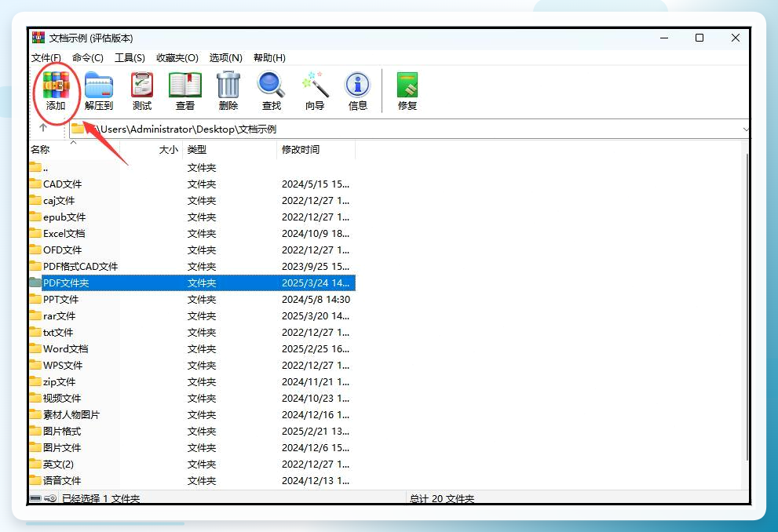The height and width of the screenshot is (532, 778).
Task: Open the 收藏夹(O) menu
Action: (x=177, y=57)
